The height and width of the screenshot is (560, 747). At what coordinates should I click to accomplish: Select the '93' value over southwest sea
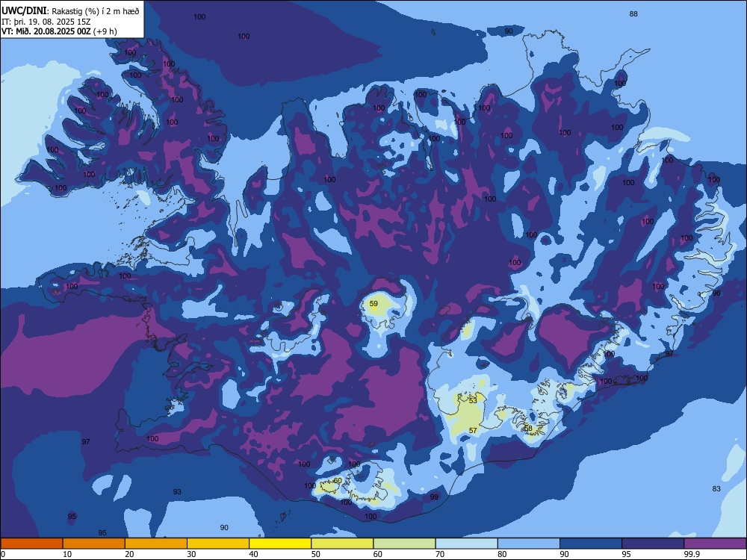click(x=177, y=491)
